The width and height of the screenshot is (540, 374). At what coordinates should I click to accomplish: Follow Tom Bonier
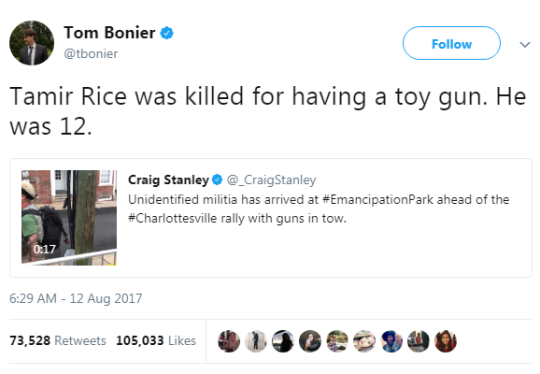coord(451,43)
